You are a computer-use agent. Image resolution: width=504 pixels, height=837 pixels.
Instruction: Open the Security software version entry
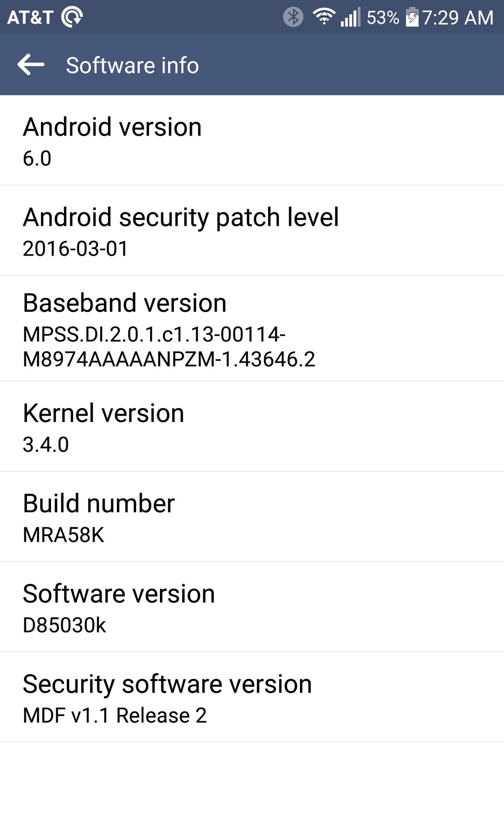click(252, 697)
